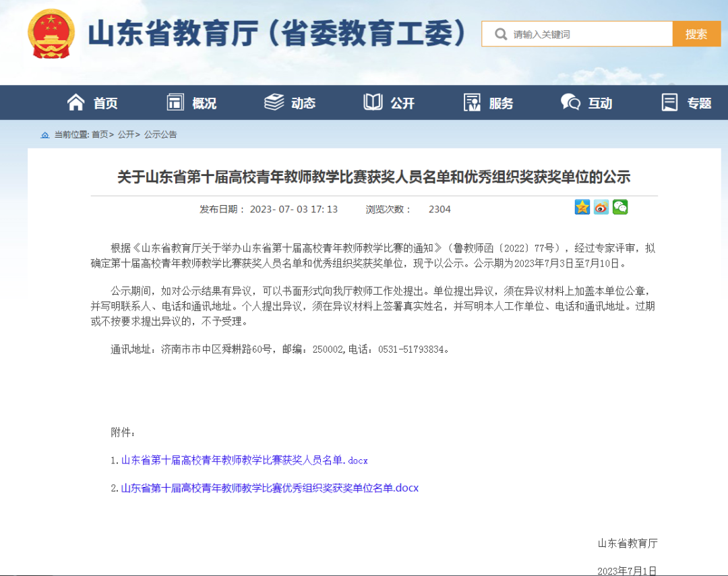Click the speech bubble icon beside 互动
Image resolution: width=728 pixels, height=576 pixels.
(570, 102)
